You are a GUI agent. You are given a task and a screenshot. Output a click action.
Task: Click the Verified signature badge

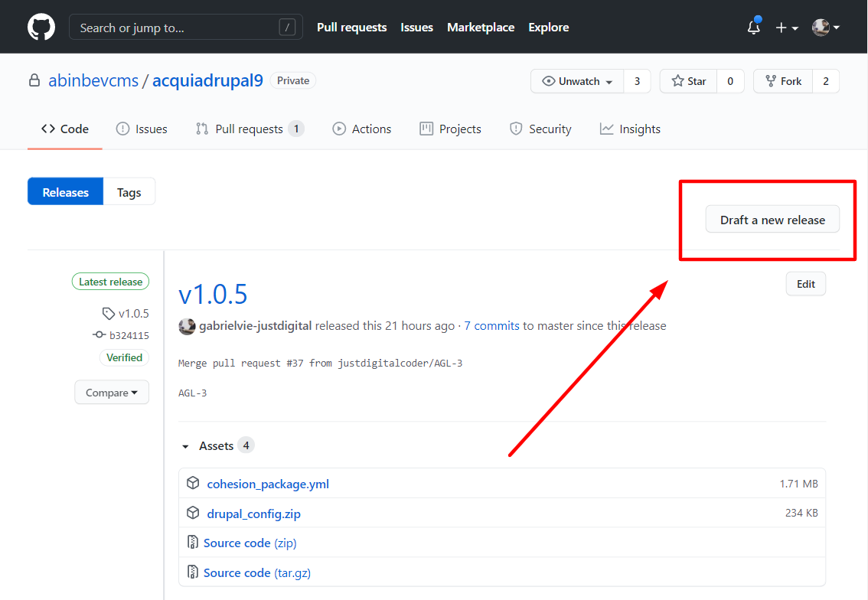pos(125,357)
